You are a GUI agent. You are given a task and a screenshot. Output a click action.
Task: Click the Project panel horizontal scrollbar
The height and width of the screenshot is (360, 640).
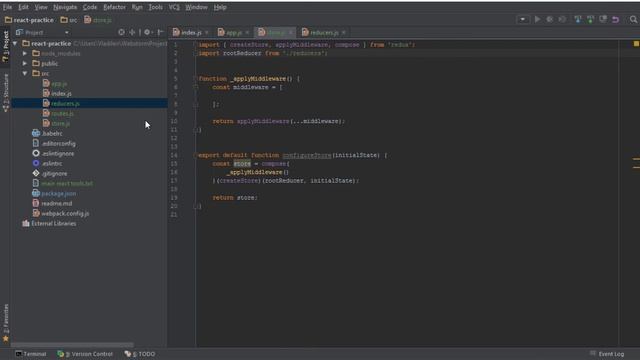tap(72, 345)
